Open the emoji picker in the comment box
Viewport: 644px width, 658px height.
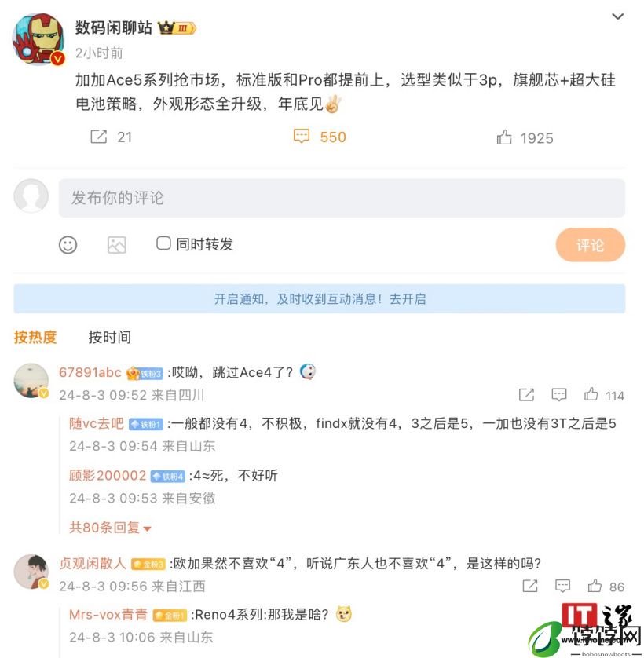click(x=68, y=245)
